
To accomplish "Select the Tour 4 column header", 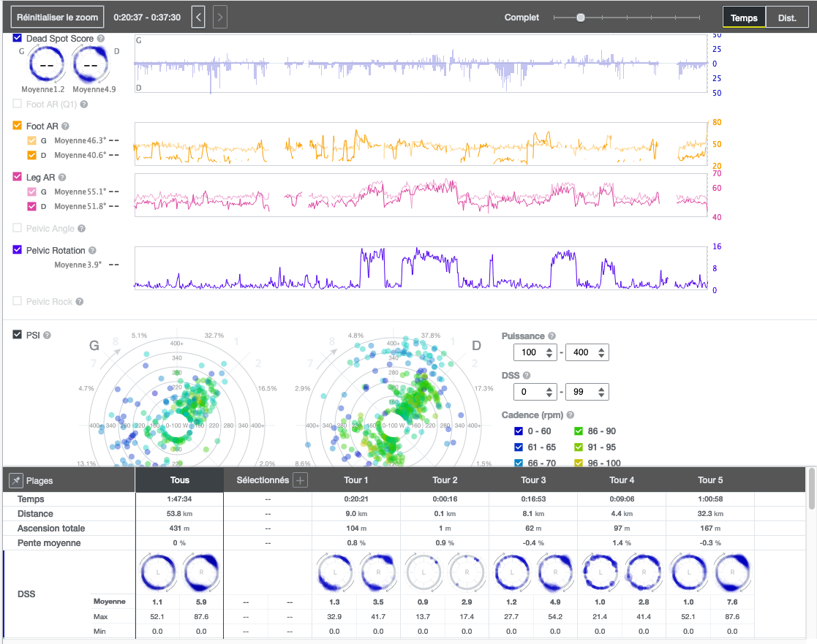I will point(622,480).
